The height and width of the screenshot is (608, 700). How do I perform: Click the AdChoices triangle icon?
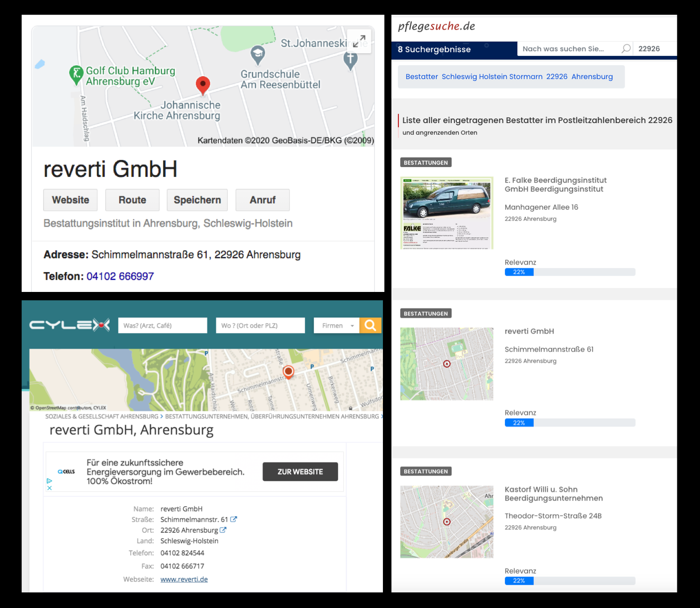click(x=49, y=481)
